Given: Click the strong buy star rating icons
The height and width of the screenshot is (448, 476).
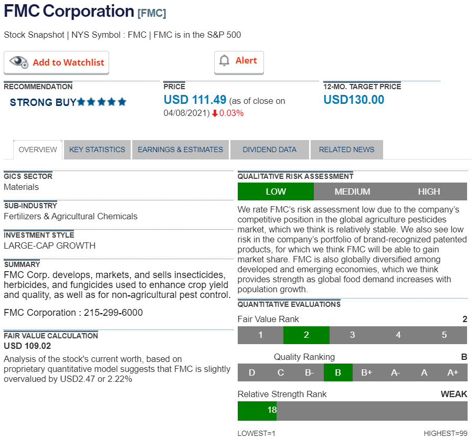Looking at the screenshot, I should 102,102.
